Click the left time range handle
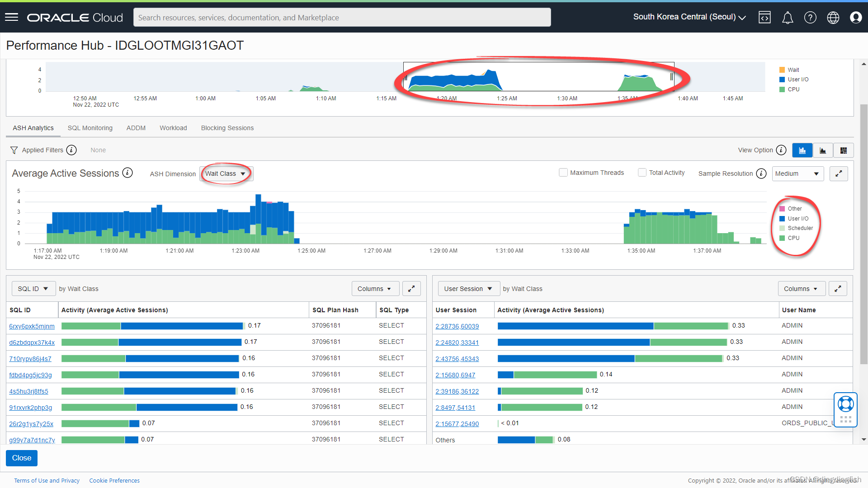This screenshot has width=868, height=488. pos(406,77)
